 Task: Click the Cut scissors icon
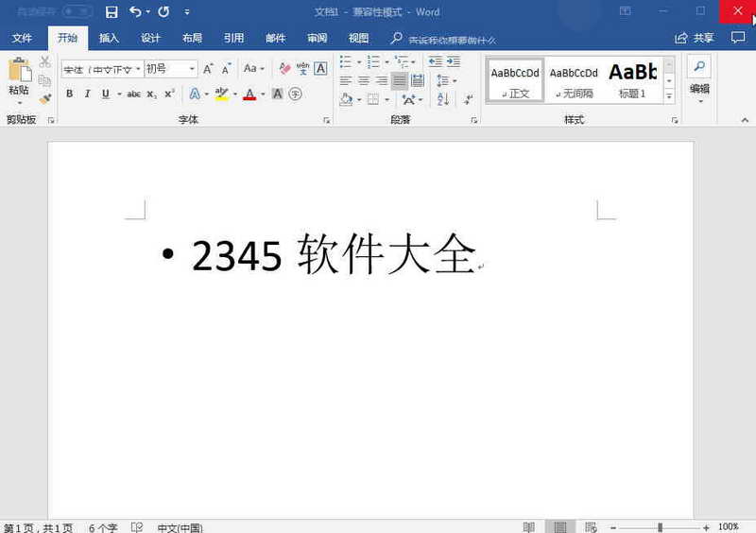coord(45,62)
